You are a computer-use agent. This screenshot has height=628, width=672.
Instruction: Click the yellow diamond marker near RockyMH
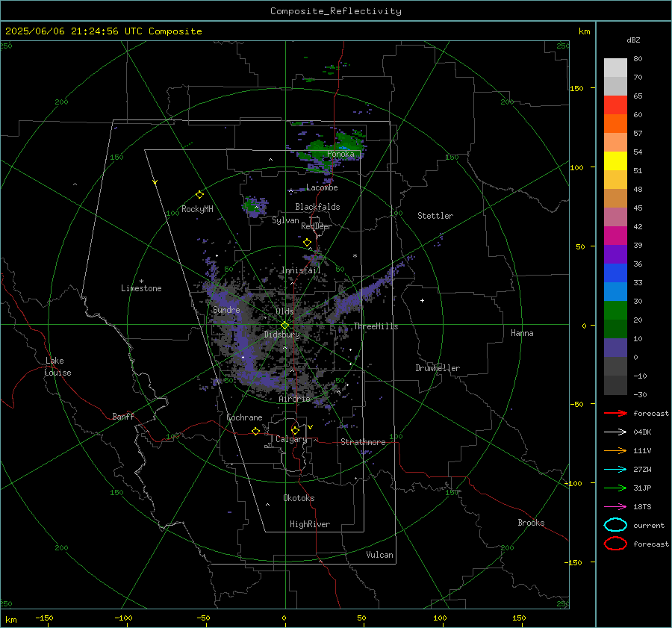pos(199,195)
